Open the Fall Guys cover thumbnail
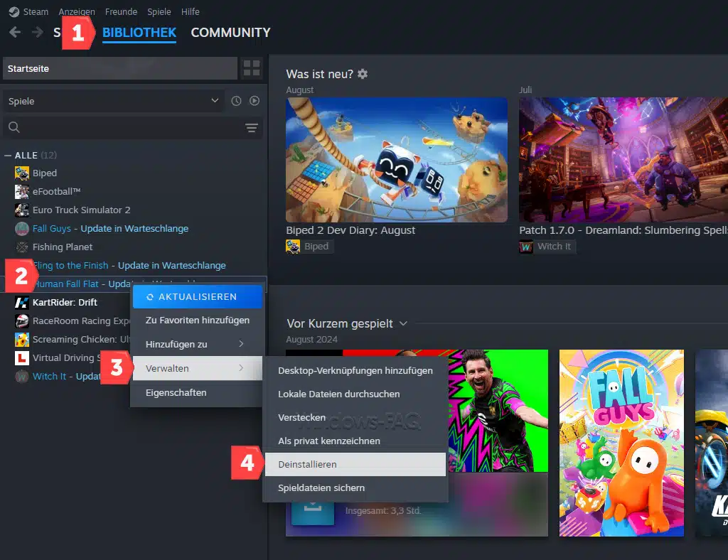Viewport: 728px width, 560px height. 621,442
